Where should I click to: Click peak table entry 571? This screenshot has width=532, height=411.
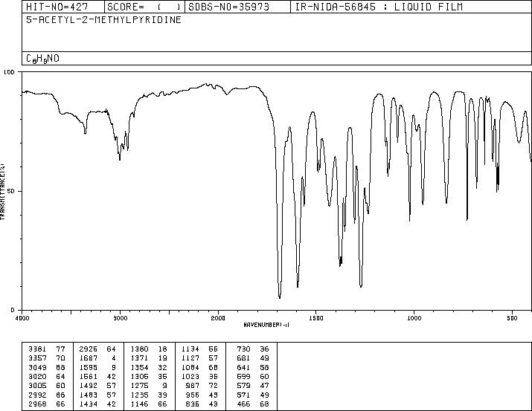243,395
